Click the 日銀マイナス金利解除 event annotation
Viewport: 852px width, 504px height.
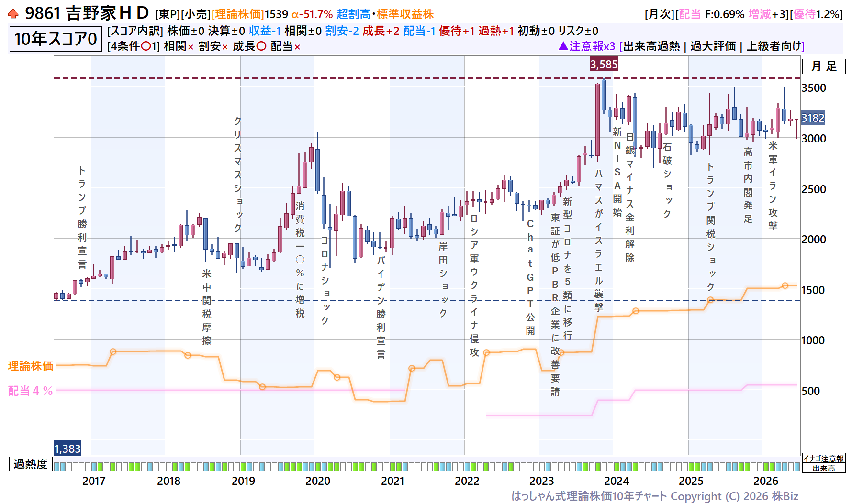point(630,197)
